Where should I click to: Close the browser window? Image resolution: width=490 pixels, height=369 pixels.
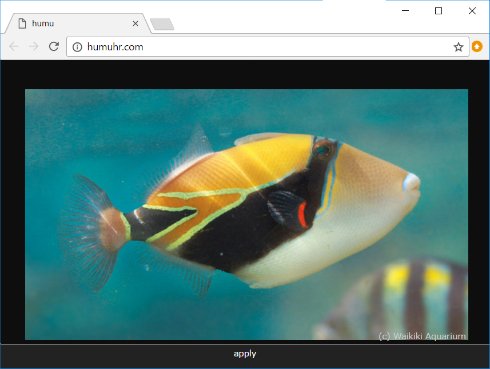pos(472,11)
